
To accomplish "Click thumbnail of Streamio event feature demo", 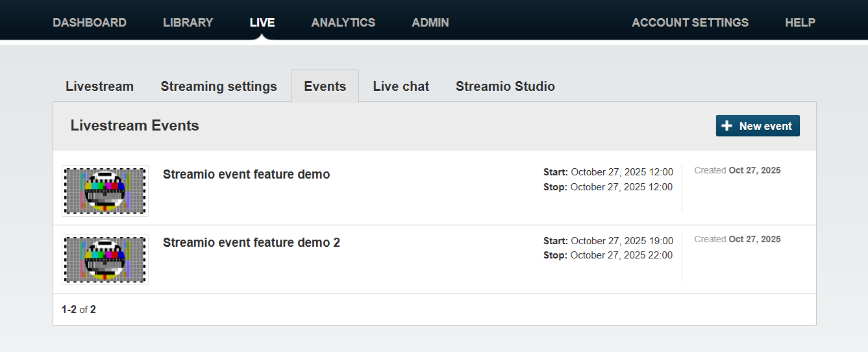I will pos(105,191).
